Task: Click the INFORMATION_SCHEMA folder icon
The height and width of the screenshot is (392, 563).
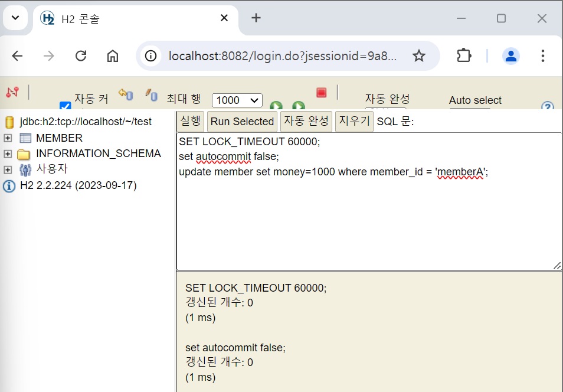Action: coord(24,154)
